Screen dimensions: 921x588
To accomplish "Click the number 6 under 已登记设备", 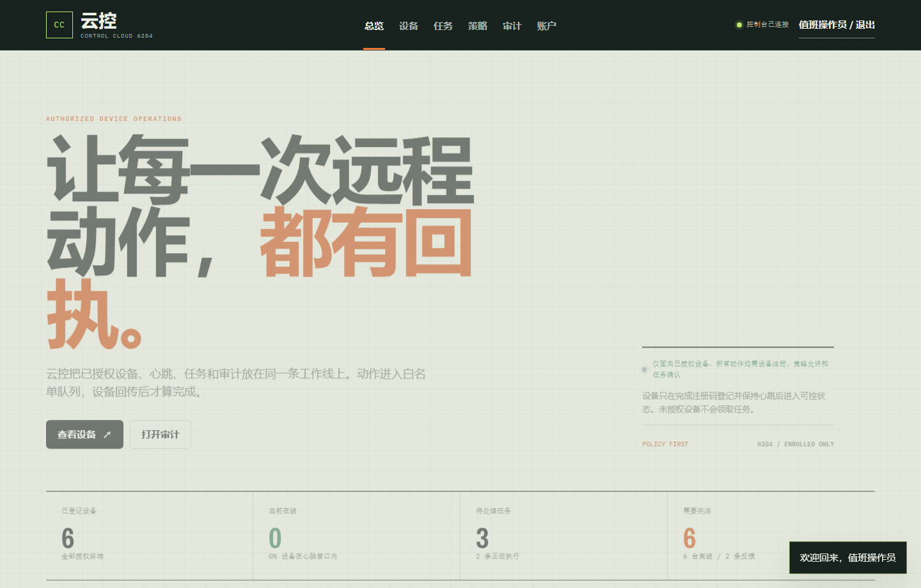I will (68, 538).
